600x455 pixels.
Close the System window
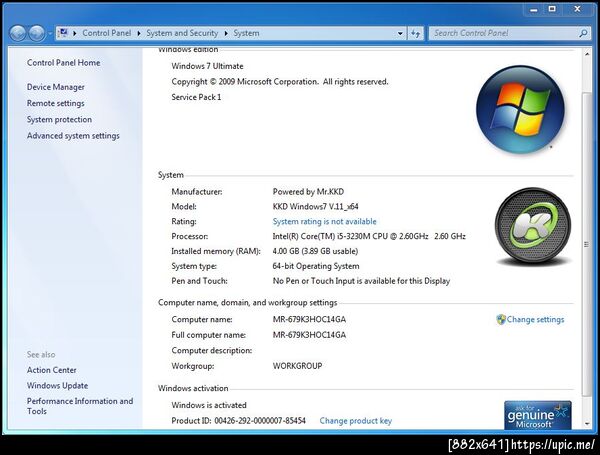pos(577,9)
